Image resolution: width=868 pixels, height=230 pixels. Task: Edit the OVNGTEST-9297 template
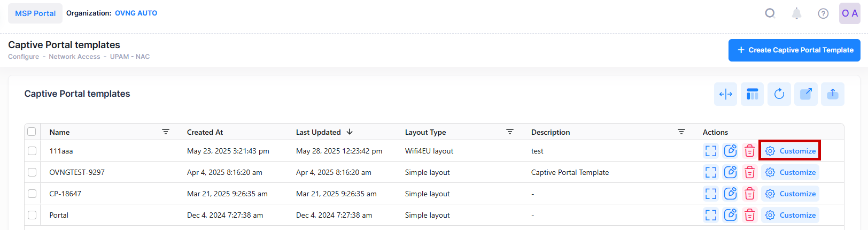point(730,172)
